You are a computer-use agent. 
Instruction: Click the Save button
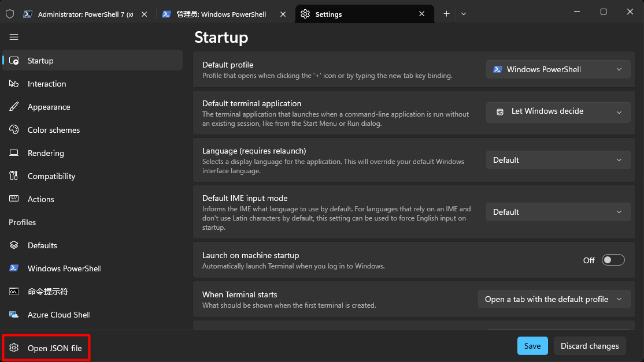pos(532,346)
